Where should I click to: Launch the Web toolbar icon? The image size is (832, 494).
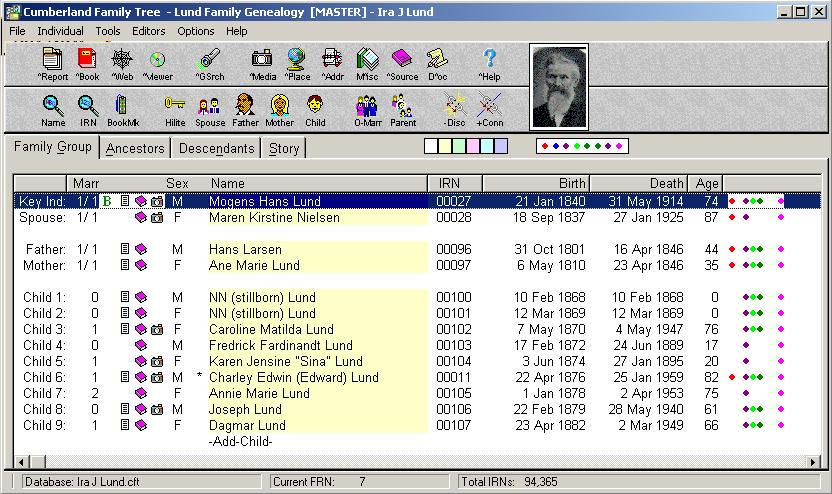point(121,63)
